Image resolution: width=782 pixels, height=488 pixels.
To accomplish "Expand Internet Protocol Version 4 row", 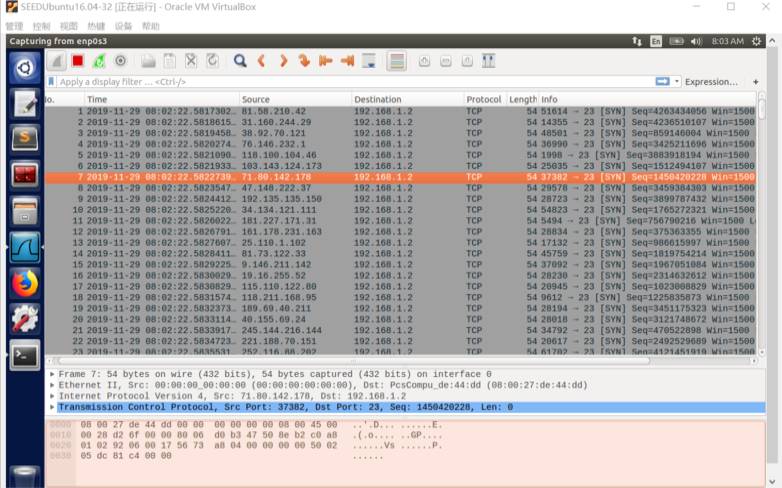I will 52,396.
